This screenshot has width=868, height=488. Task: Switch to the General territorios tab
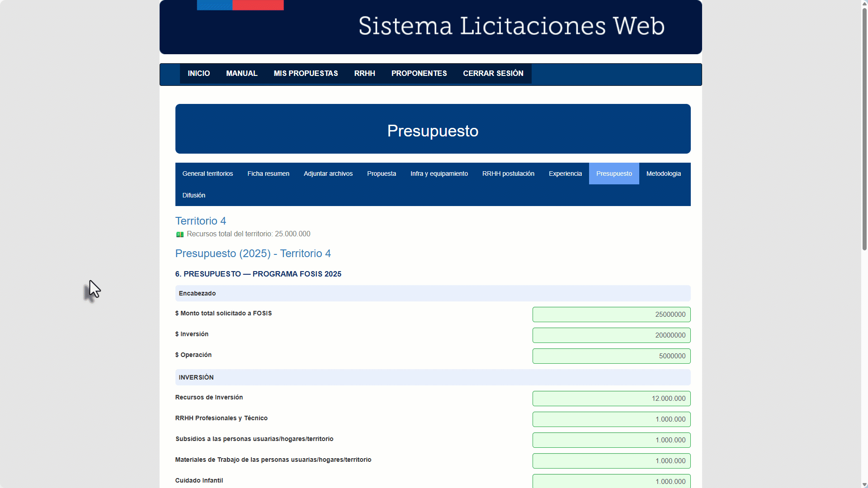pyautogui.click(x=208, y=174)
